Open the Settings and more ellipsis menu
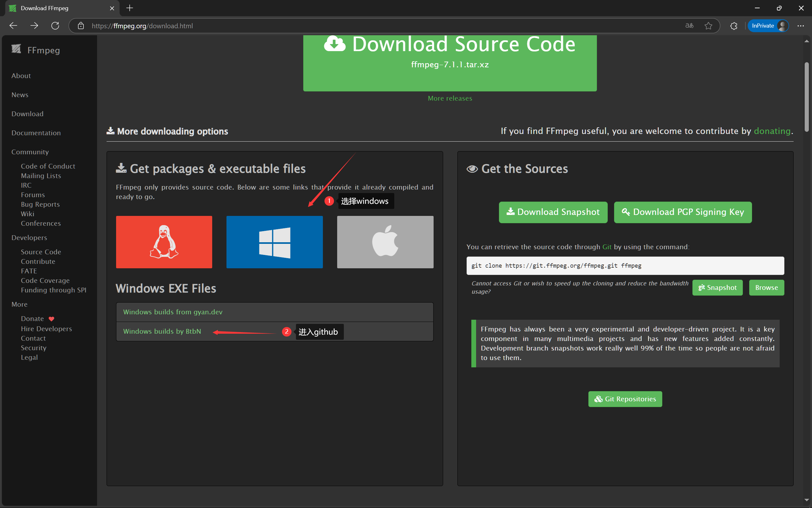 [x=801, y=26]
